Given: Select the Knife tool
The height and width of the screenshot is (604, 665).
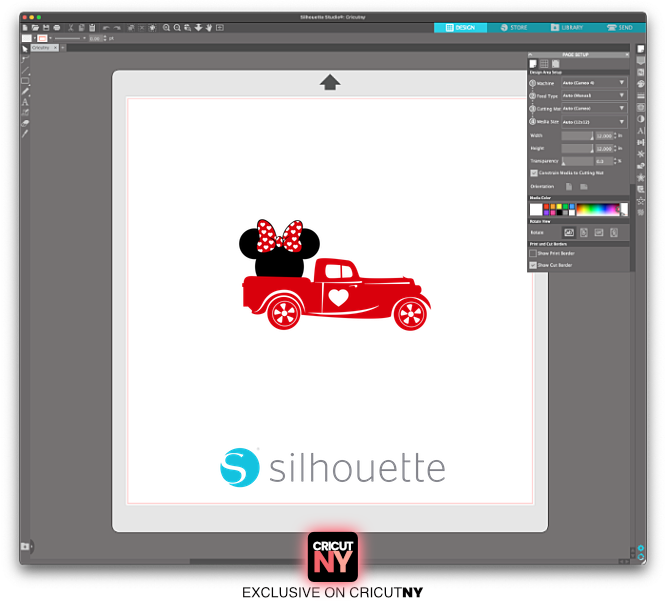Looking at the screenshot, I should point(25,134).
